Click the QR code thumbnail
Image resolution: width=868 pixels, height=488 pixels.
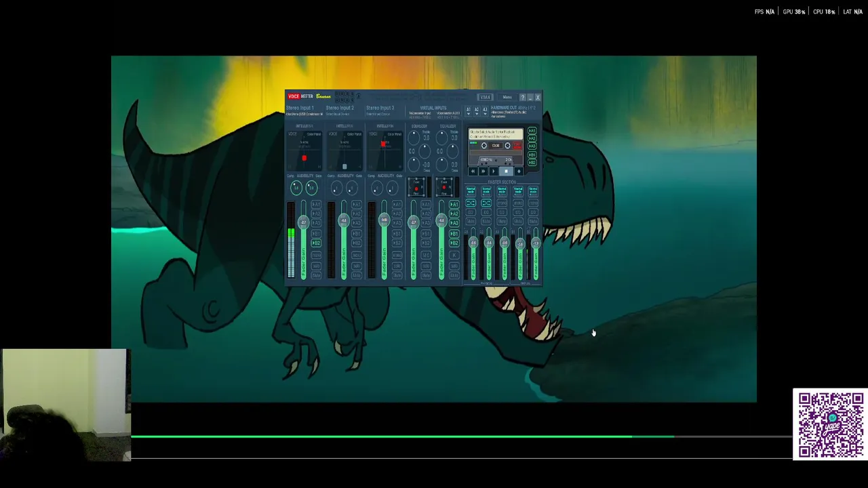(831, 425)
